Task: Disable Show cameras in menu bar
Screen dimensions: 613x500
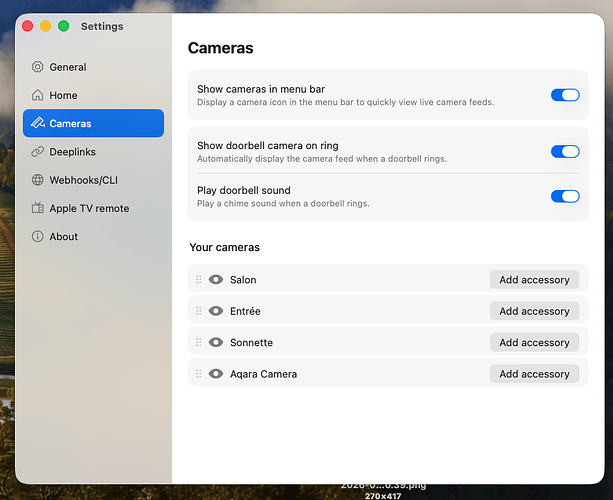Action: pyautogui.click(x=564, y=95)
